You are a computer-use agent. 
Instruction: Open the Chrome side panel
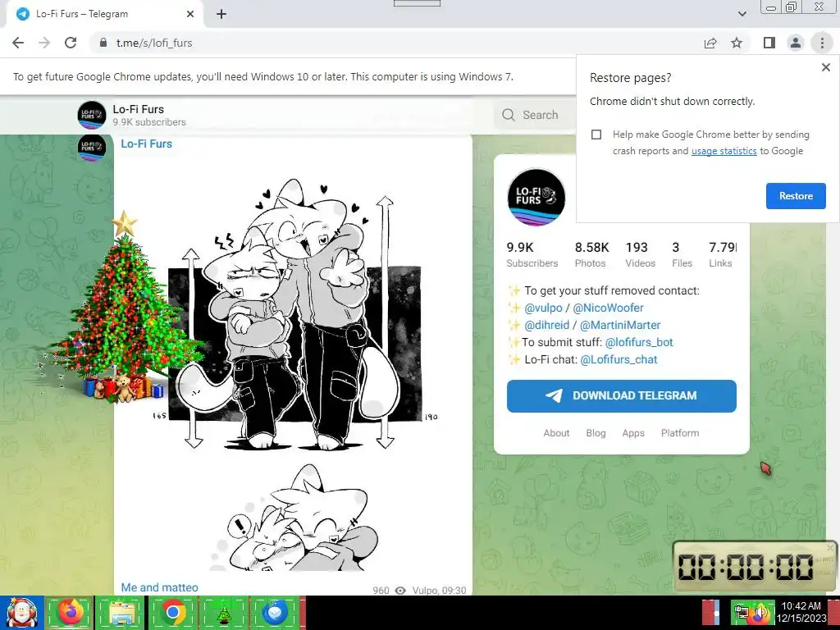pos(769,43)
